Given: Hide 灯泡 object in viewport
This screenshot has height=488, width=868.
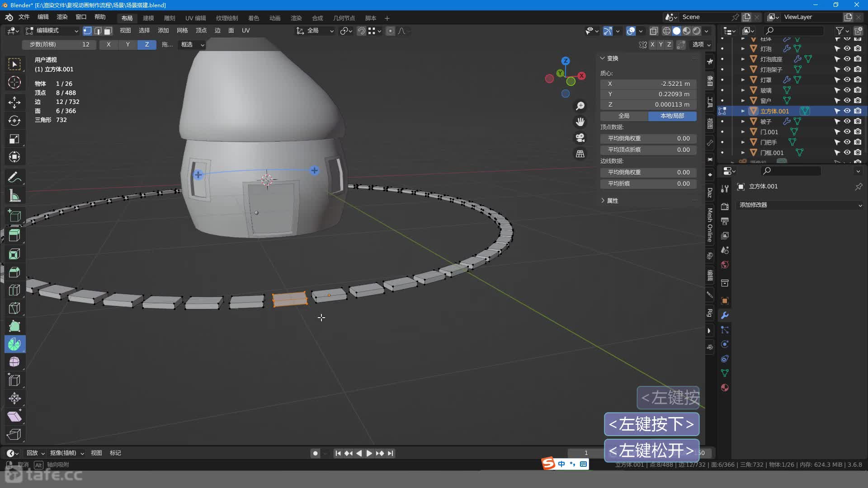Looking at the screenshot, I should pos(847,48).
